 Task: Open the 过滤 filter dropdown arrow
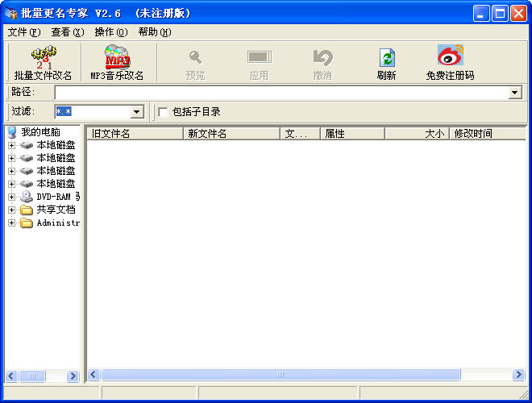click(137, 111)
